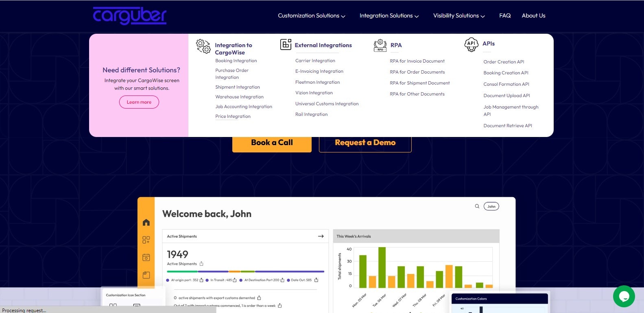Click the Carguber logo
644x313 pixels.
pyautogui.click(x=130, y=15)
